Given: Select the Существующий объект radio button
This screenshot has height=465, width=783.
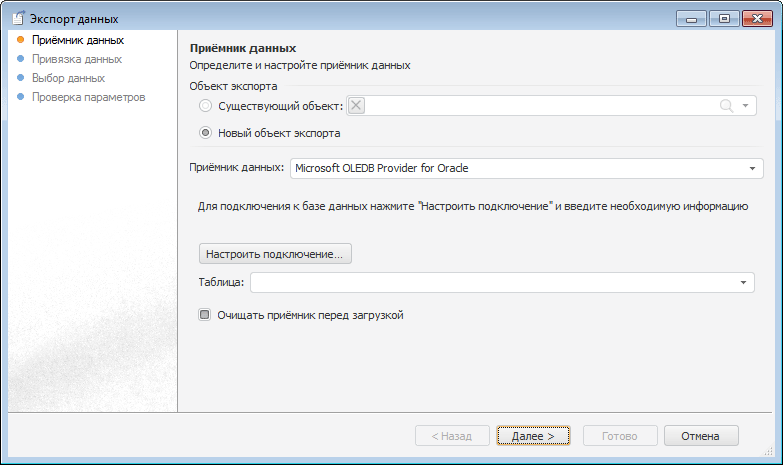Looking at the screenshot, I should click(x=206, y=106).
